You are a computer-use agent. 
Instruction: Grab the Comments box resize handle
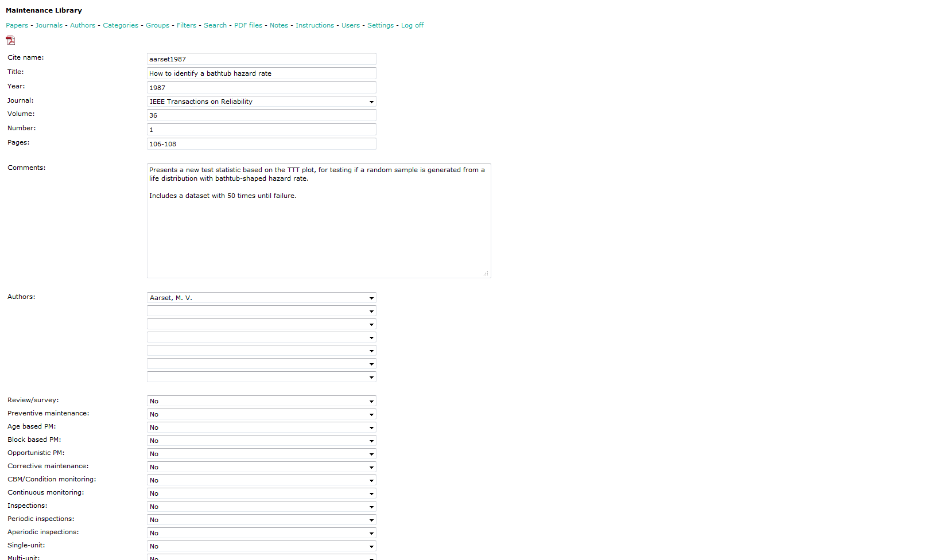pos(486,274)
